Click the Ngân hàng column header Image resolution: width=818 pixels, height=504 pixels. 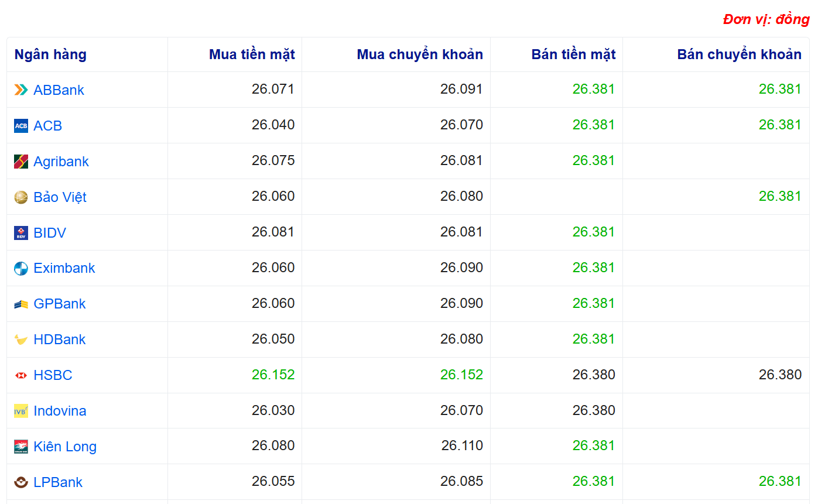click(x=50, y=54)
